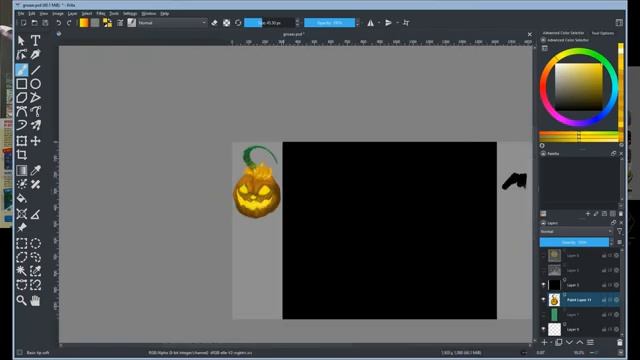Show the hidden green-thumbnail layer
The height and width of the screenshot is (360, 640).
click(543, 314)
